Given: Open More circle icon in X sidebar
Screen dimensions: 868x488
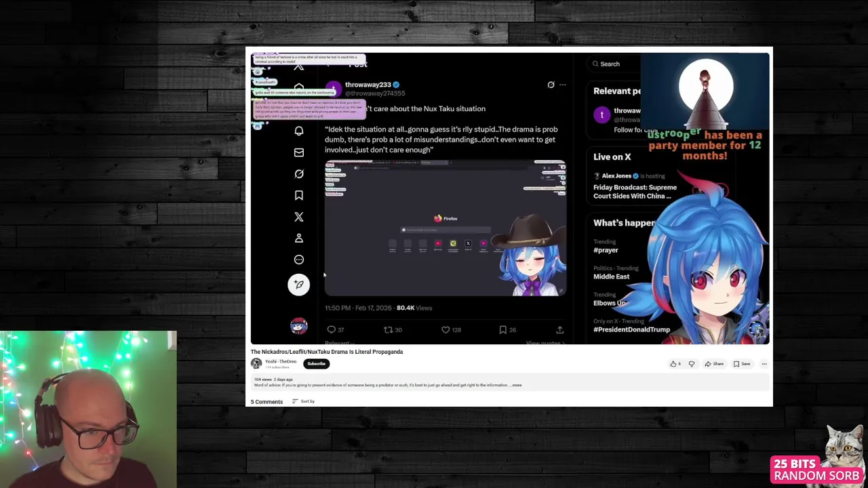Looking at the screenshot, I should [298, 260].
